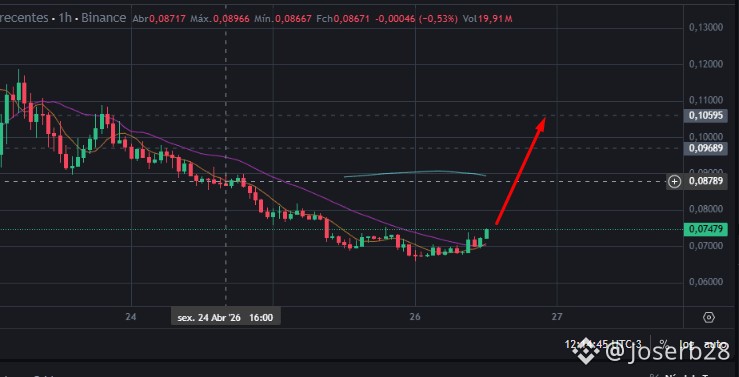Toggle the % percent scale button
739x377 pixels.
click(x=664, y=344)
